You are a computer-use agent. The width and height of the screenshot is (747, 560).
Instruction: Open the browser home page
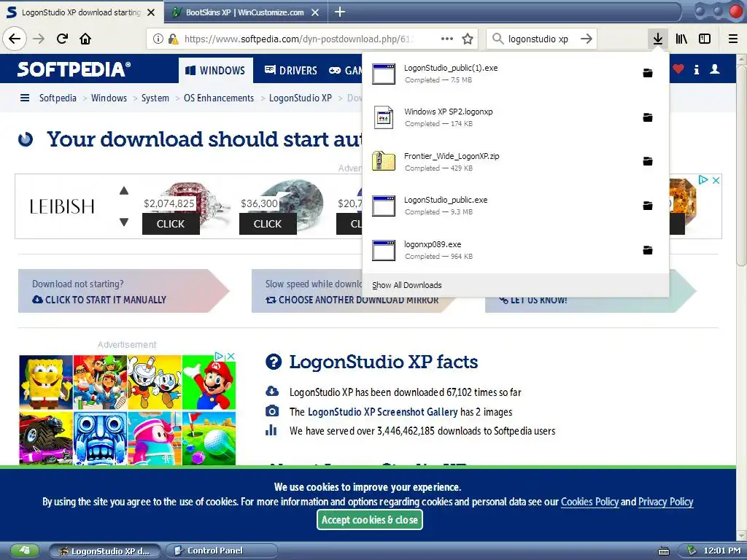(x=85, y=39)
